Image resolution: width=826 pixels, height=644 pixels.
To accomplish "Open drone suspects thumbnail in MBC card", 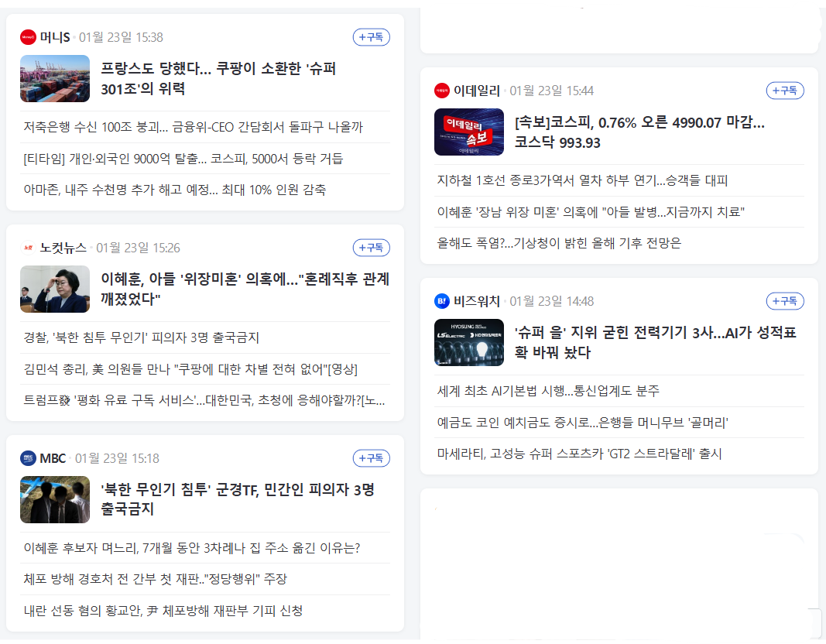I will [55, 500].
